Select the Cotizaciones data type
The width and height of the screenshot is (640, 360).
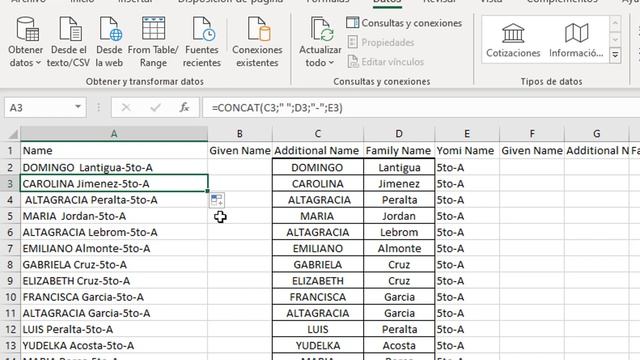coord(513,40)
